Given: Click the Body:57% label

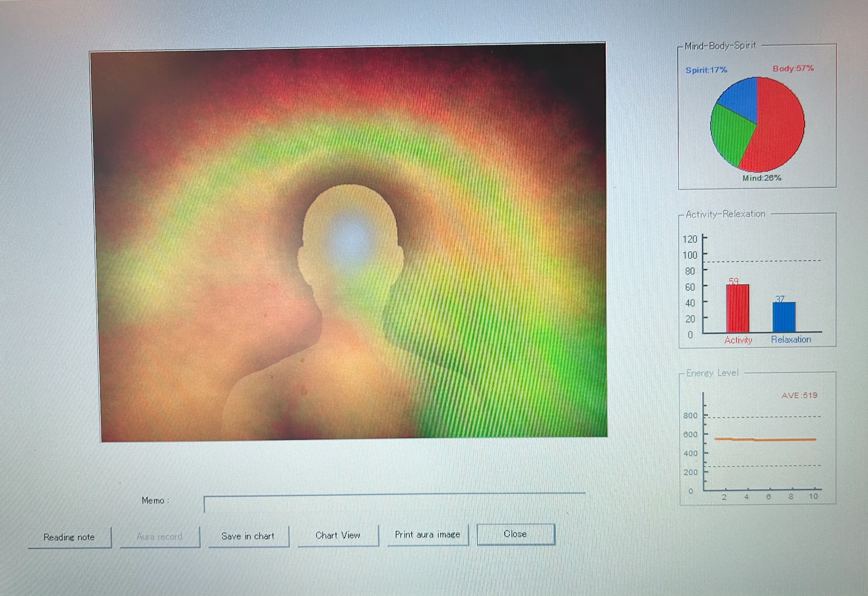Looking at the screenshot, I should (x=793, y=68).
